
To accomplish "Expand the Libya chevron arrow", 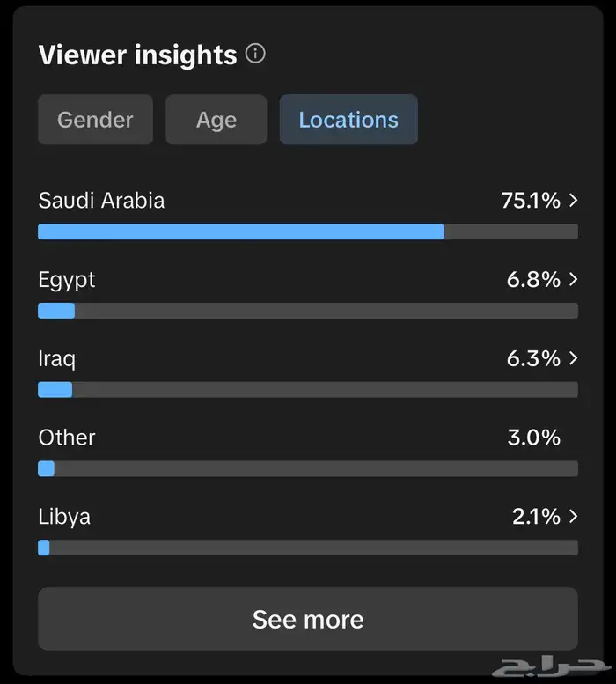I will point(574,516).
